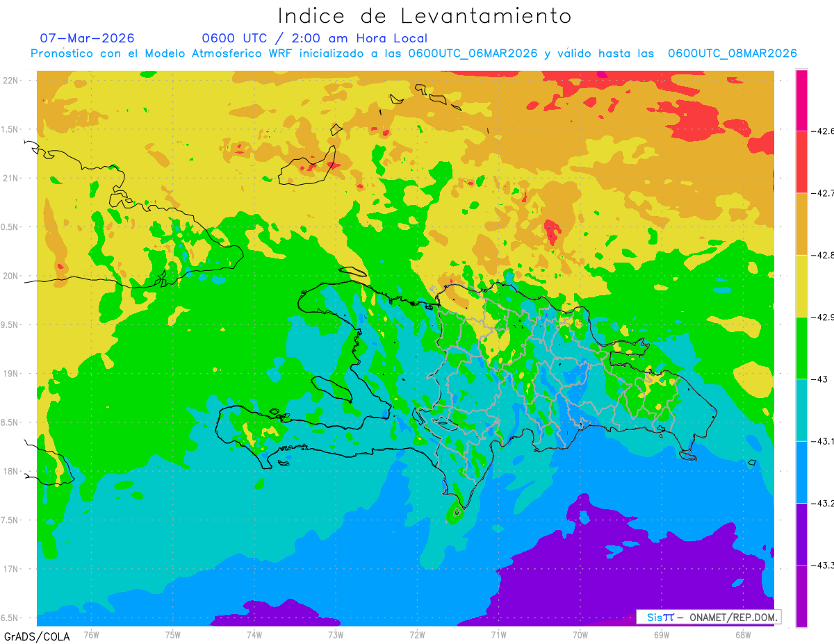Viewport: 834px width, 644px height.
Task: Click the '20N' latitude label
Action: 12,276
